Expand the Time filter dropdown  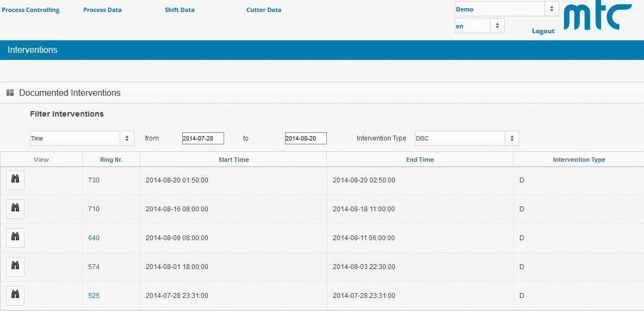82,138
